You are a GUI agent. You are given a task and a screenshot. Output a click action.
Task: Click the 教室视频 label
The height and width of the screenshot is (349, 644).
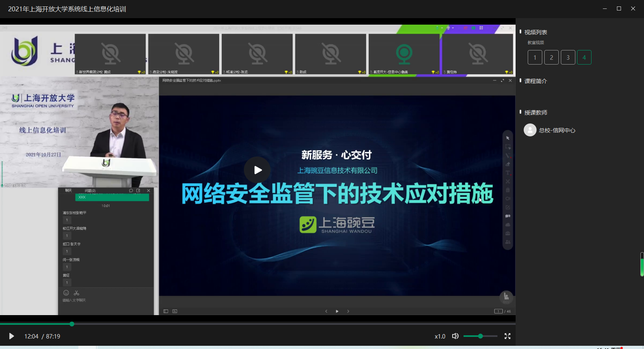coord(536,42)
